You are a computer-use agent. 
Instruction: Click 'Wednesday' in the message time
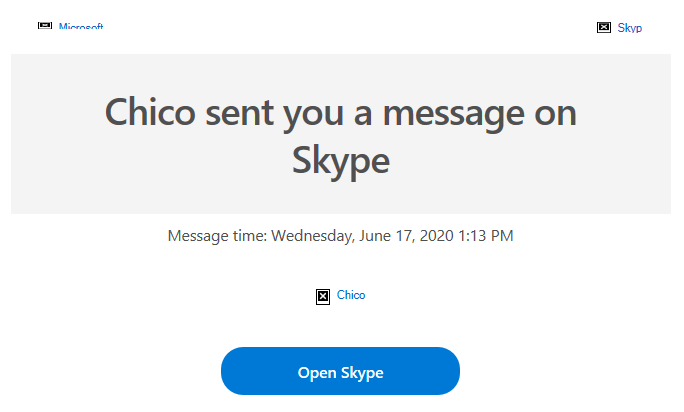pos(310,237)
